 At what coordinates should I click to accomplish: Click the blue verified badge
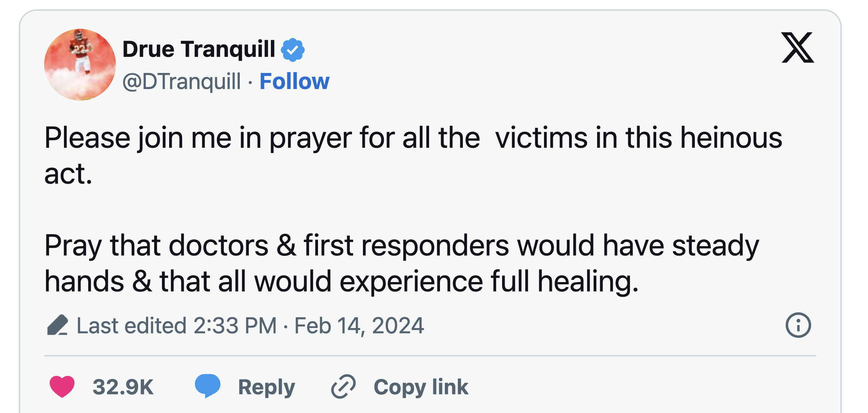293,49
